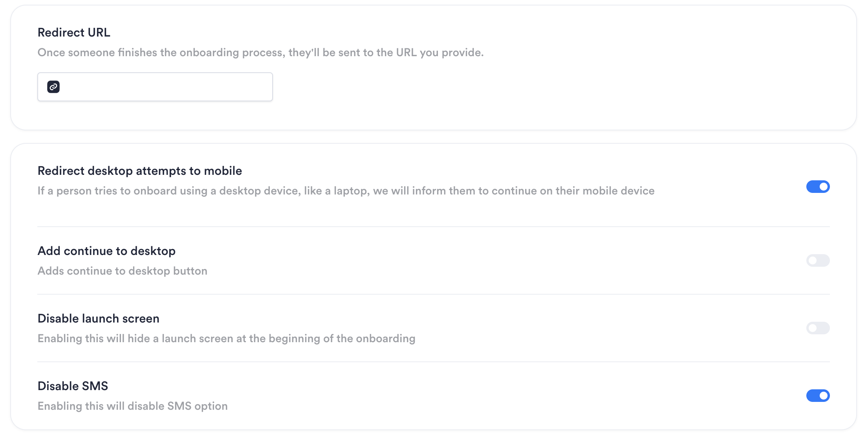Click divider line above Disable launch screen
Screen dimensions: 868x440
click(x=434, y=294)
